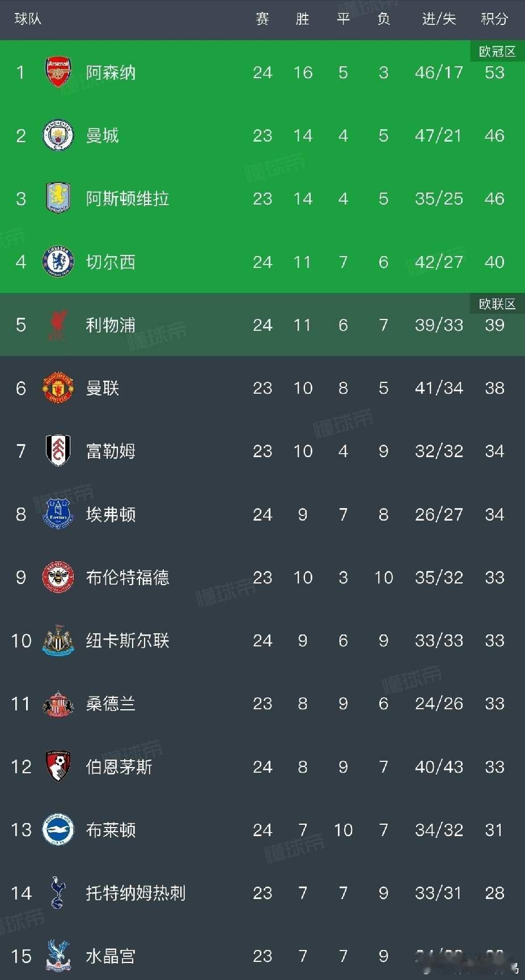Screen dimensions: 525x980
Task: Select the Tottenham Hotspur logo
Action: pos(58,893)
